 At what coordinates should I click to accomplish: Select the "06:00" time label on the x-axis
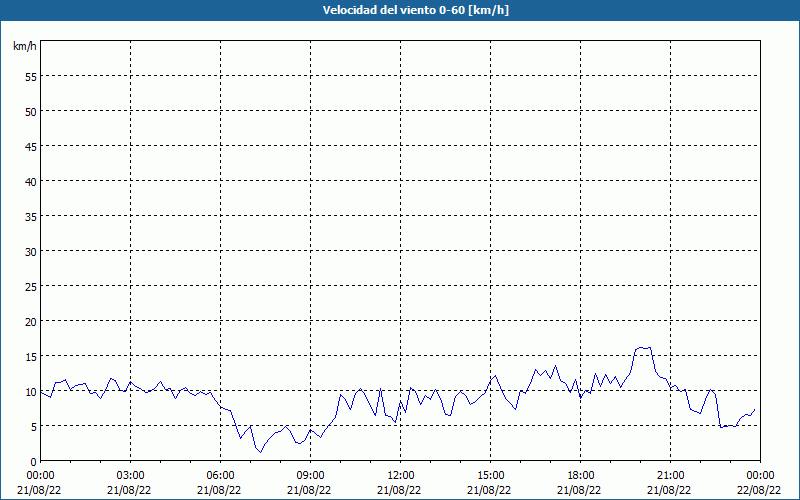click(220, 476)
